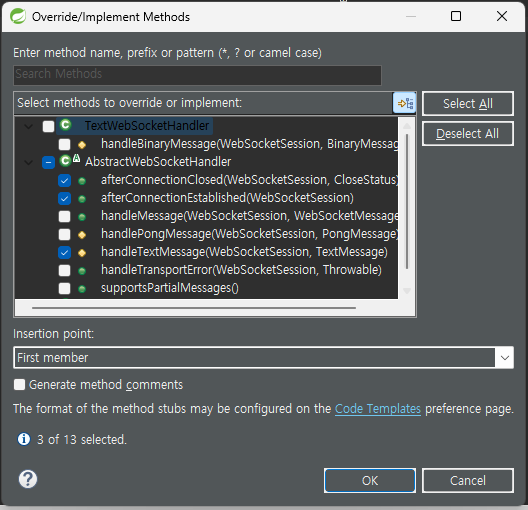
Task: Select handleMessage(WebSocketSession, WebSocketMessage row
Action: 250,216
